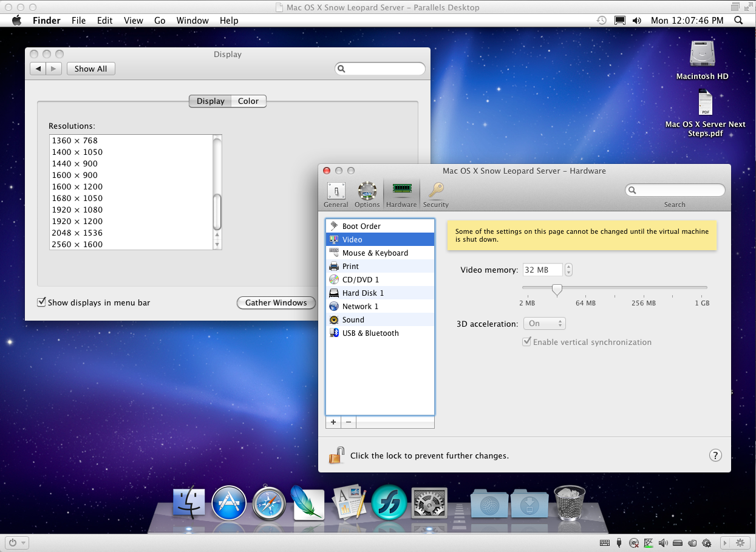Open the File menu
Viewport: 756px width, 552px height.
[78, 20]
